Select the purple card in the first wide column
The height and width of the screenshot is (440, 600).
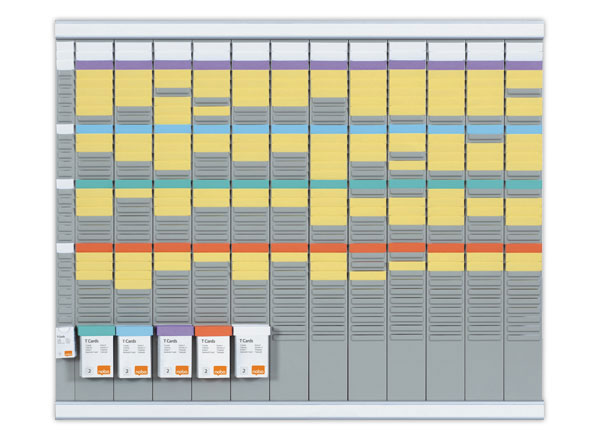pos(94,65)
